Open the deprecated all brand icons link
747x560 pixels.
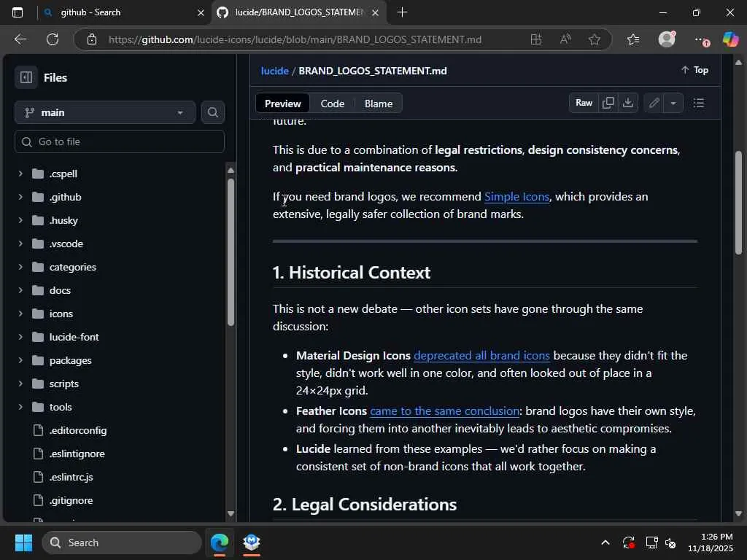481,356
